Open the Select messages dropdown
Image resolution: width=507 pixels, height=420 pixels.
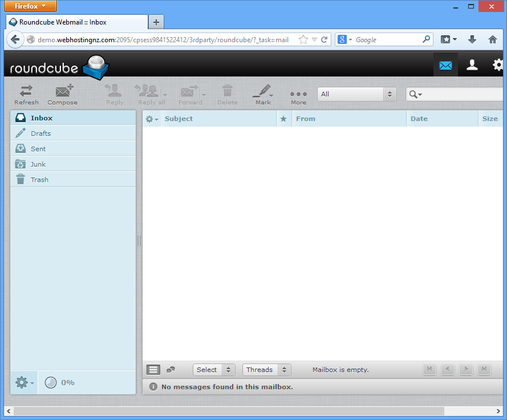coord(213,369)
